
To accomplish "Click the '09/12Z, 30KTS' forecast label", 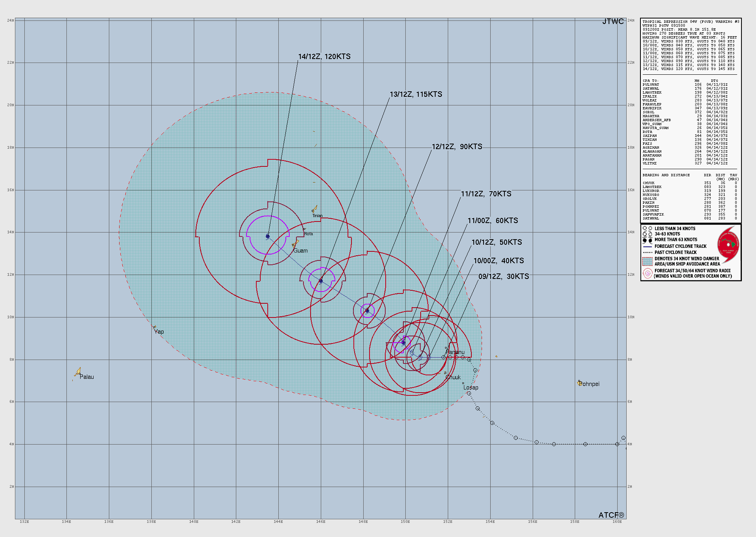I will pyautogui.click(x=504, y=277).
